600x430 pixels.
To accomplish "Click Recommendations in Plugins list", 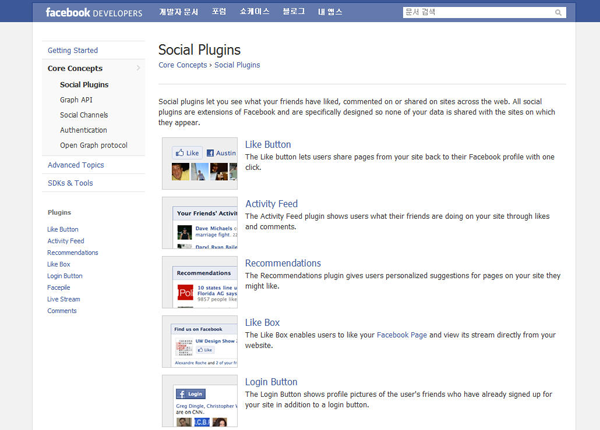I will 73,252.
